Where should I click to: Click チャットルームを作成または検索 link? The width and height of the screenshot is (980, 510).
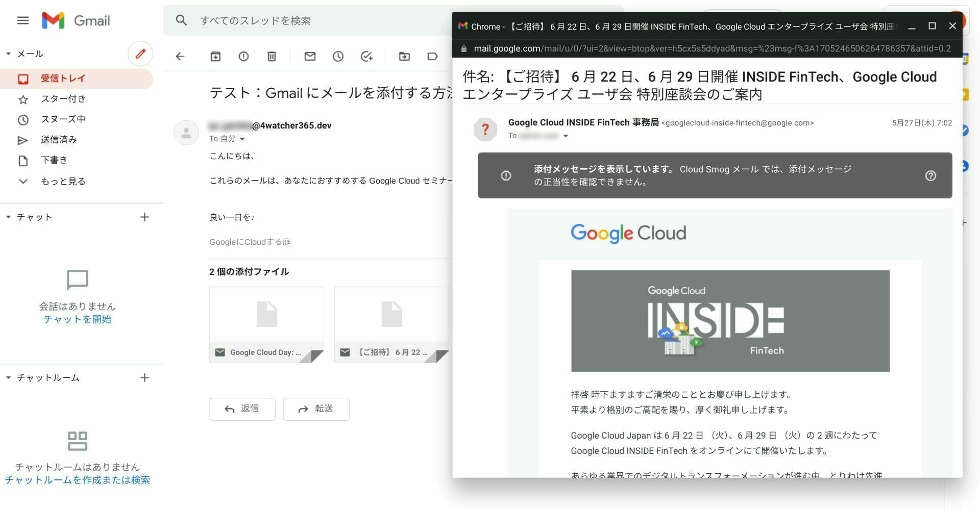pyautogui.click(x=78, y=480)
